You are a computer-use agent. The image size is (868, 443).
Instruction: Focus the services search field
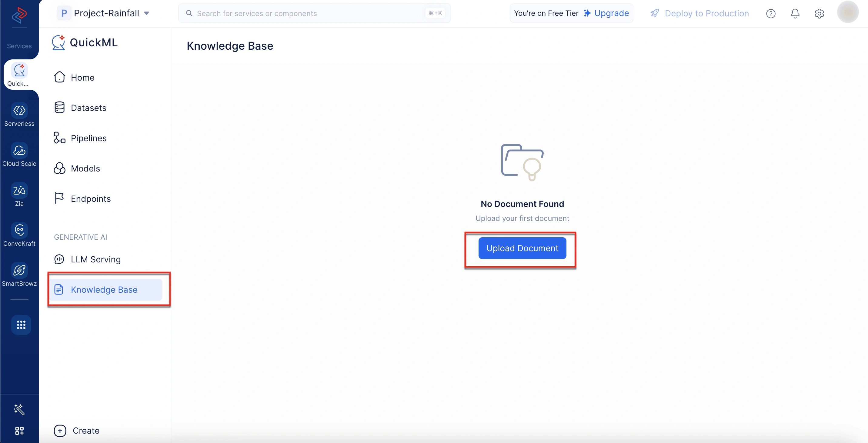pyautogui.click(x=314, y=13)
